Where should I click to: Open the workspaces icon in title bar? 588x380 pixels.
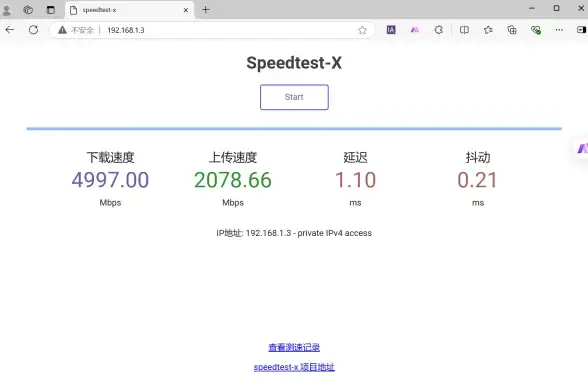(28, 10)
